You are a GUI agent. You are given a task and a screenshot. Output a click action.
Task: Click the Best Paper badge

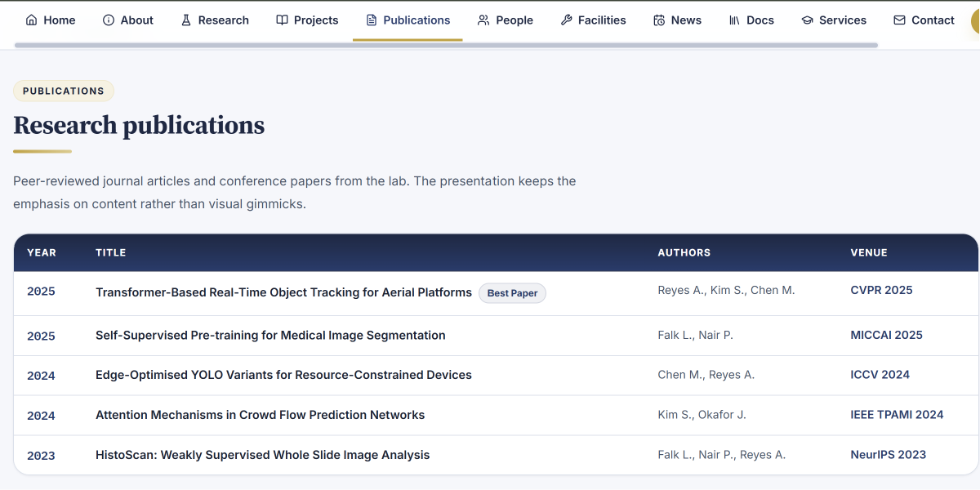point(512,293)
